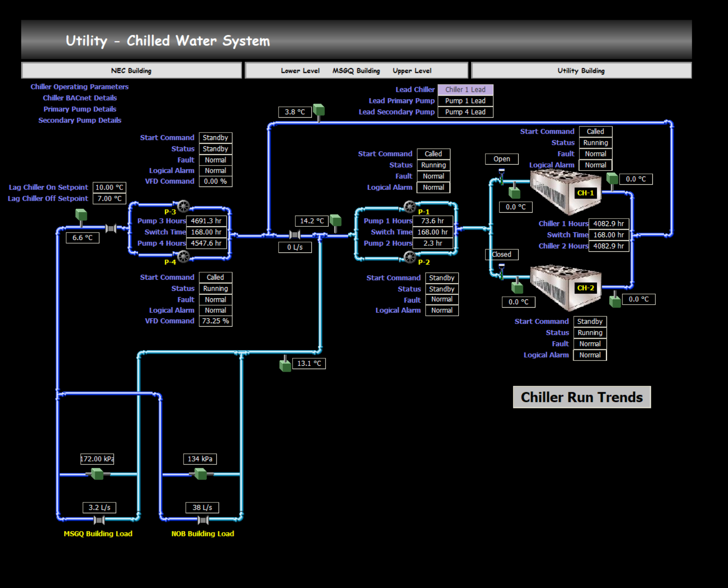This screenshot has height=588, width=728.
Task: Click Pump 4 Hours 4547.6 hr value
Action: click(206, 243)
